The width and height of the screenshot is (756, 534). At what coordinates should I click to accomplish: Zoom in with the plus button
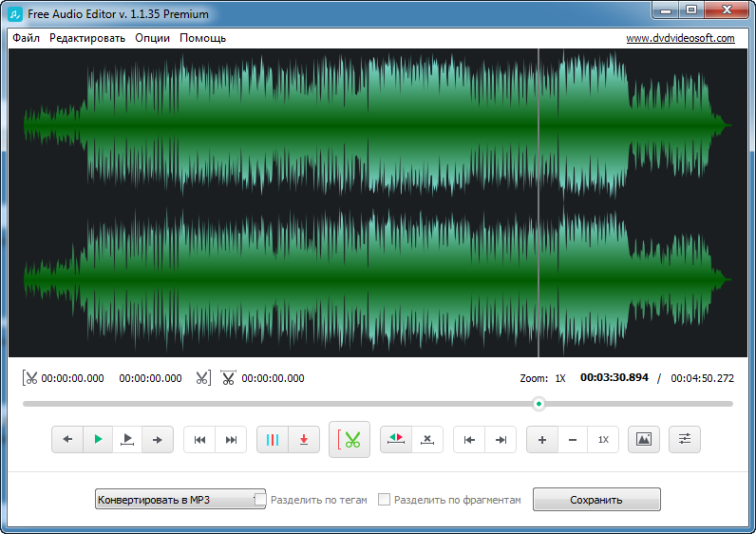[542, 439]
